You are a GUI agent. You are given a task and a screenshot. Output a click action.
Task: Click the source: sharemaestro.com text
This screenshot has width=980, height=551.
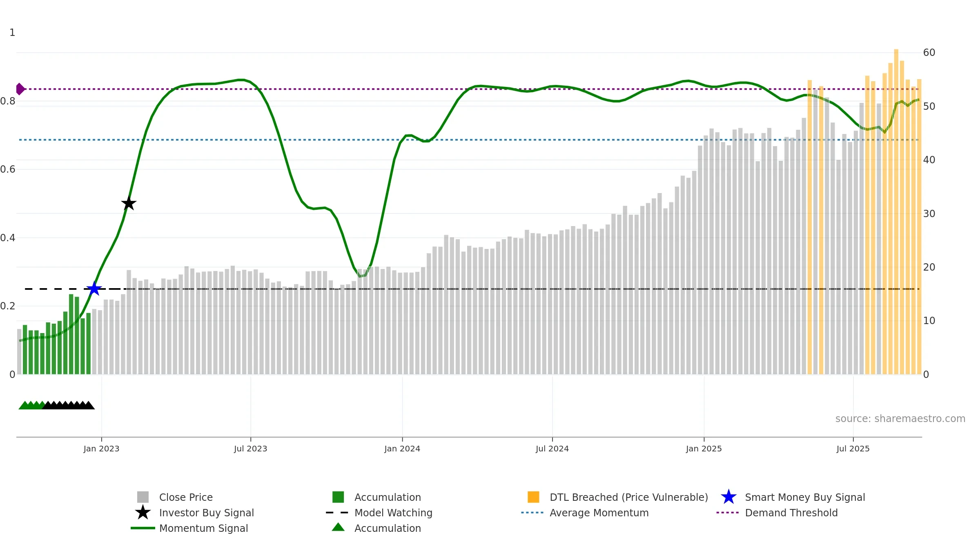point(900,418)
